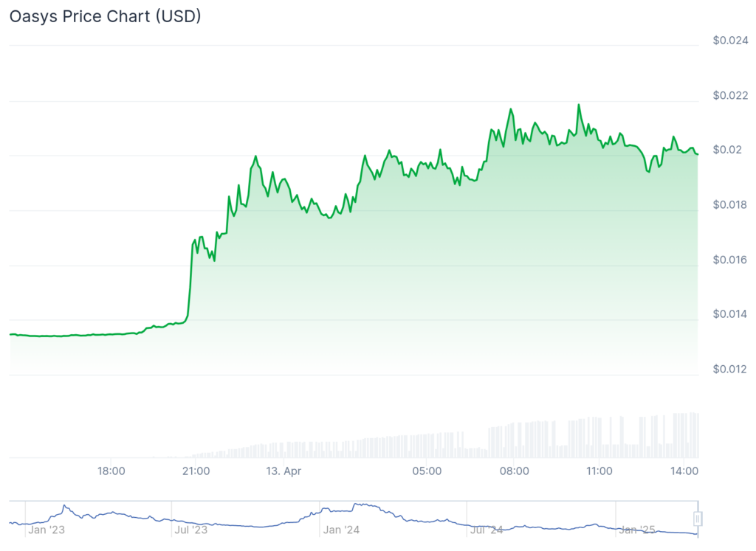Click the $0.018 price axis label
The height and width of the screenshot is (551, 756).
tap(730, 204)
